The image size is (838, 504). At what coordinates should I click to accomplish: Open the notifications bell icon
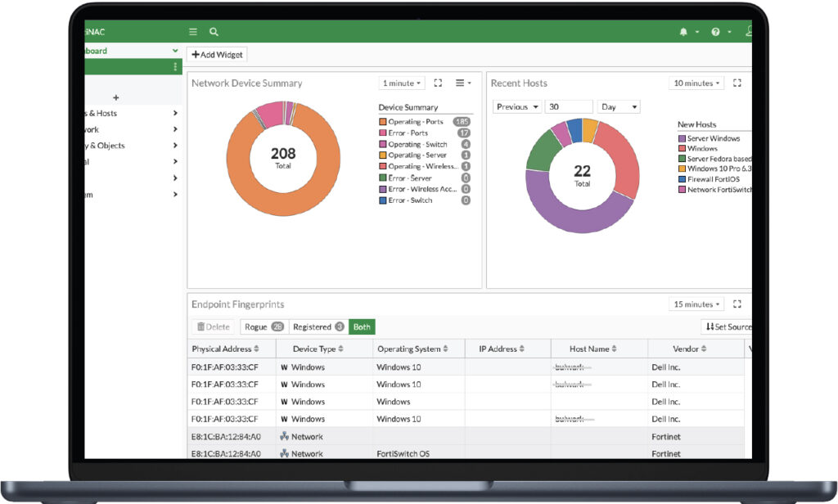pyautogui.click(x=683, y=32)
